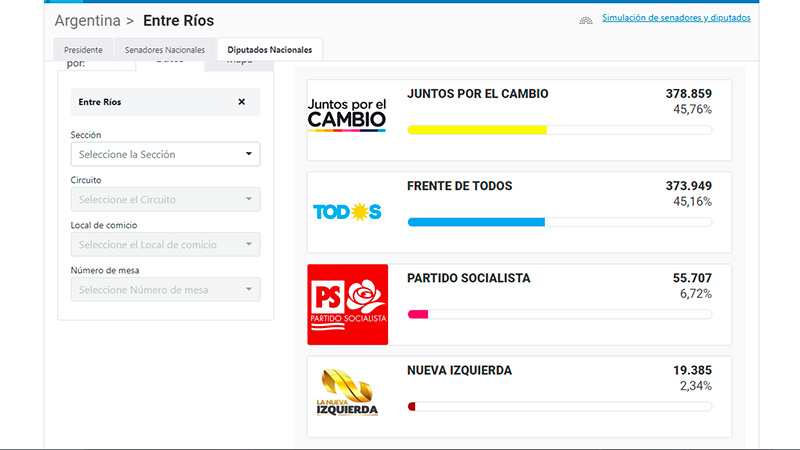Select the NUEVA IZQUIERDA heading

coord(460,370)
